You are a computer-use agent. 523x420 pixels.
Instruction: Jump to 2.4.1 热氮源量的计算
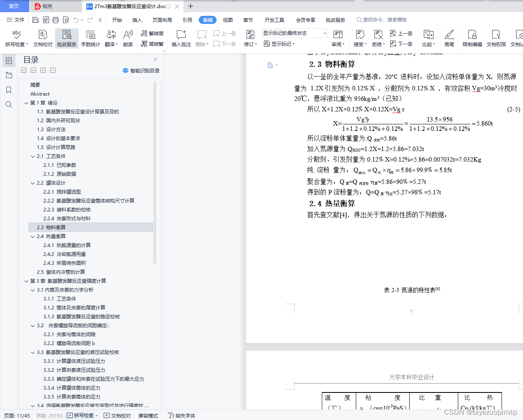67,245
